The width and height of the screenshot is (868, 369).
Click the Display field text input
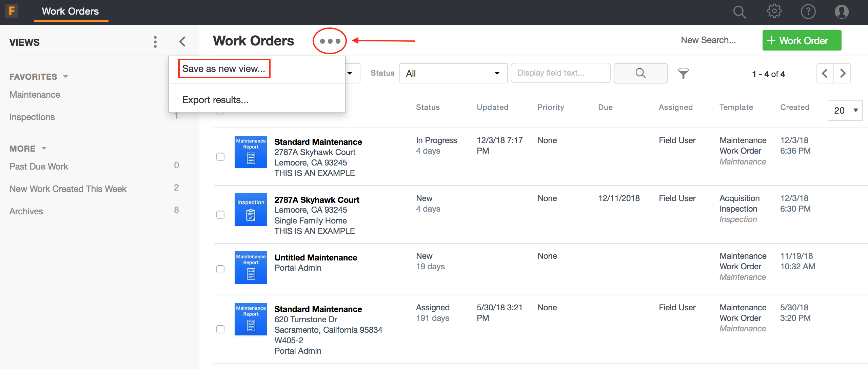point(560,73)
